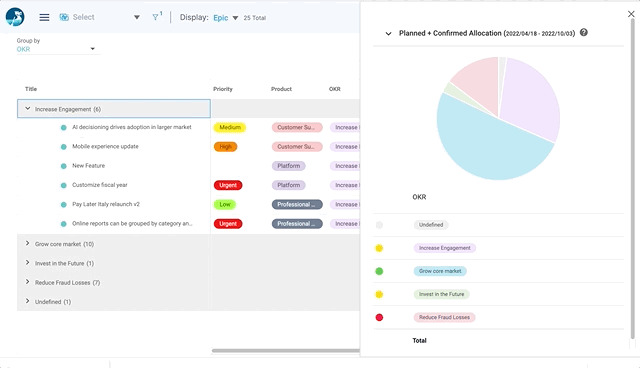Viewport: 640px width, 368px height.
Task: Expand the Reduce Fraud Losses group
Action: coord(27,282)
